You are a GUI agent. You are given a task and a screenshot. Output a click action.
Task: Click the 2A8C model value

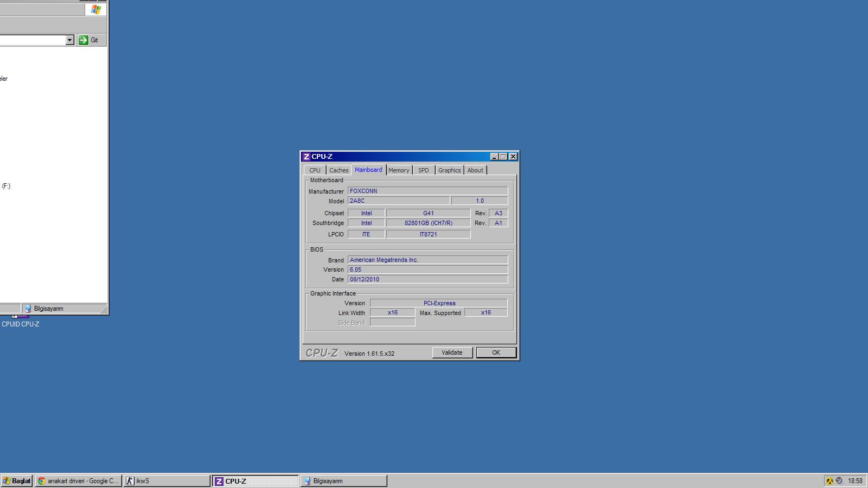(x=399, y=201)
